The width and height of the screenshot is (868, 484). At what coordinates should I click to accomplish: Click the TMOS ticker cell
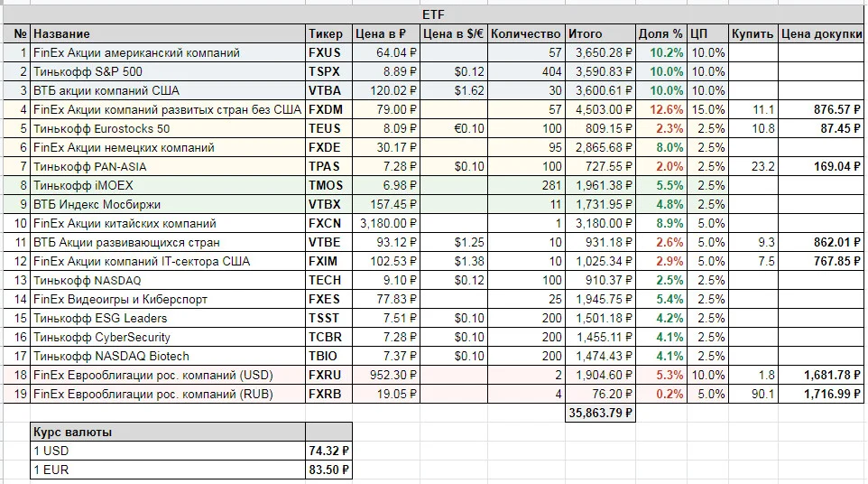click(328, 185)
